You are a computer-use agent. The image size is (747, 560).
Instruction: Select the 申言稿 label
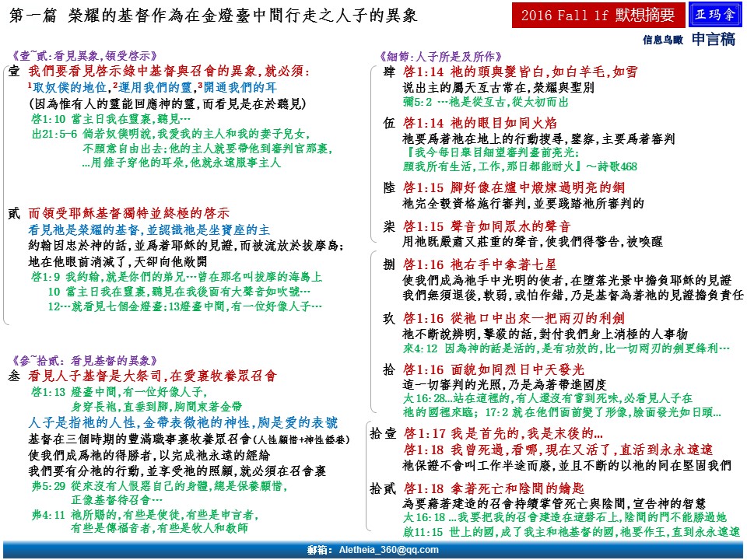point(714,40)
